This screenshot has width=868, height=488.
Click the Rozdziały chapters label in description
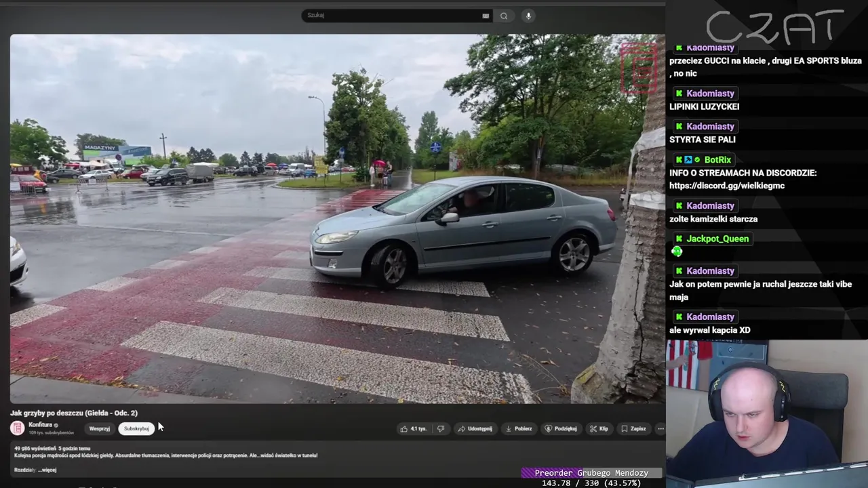(x=25, y=470)
